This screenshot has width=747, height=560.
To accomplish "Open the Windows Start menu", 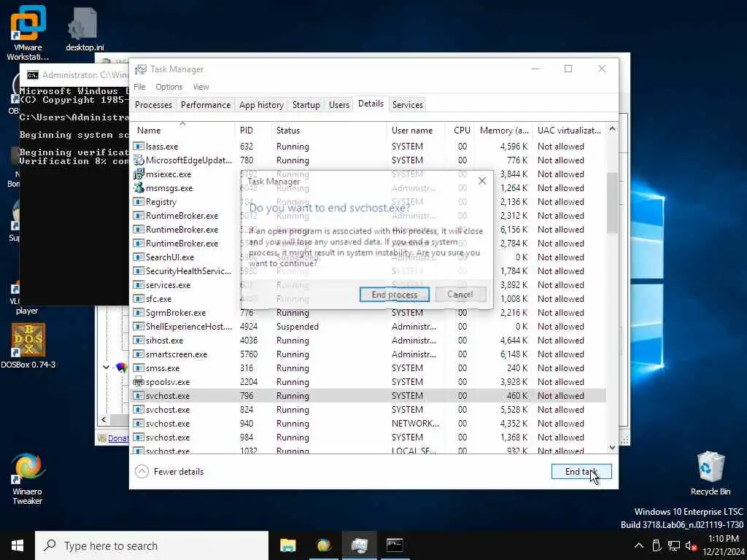I will coord(18,545).
